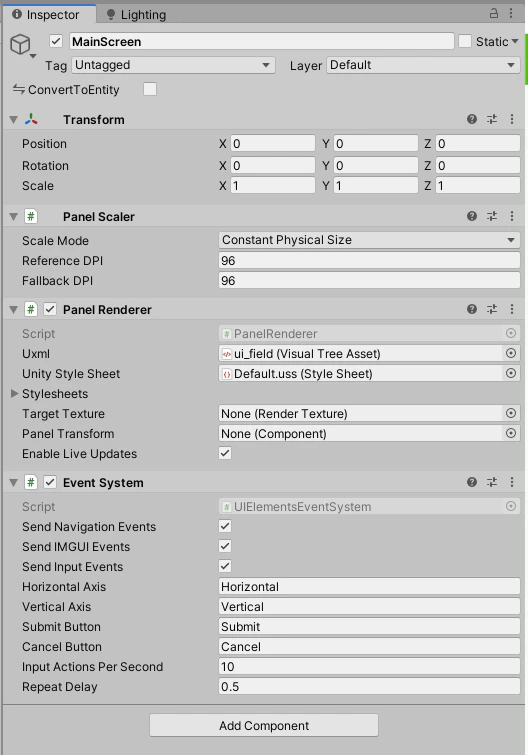Click the Cancel Button field
The width and height of the screenshot is (528, 755).
pos(369,646)
